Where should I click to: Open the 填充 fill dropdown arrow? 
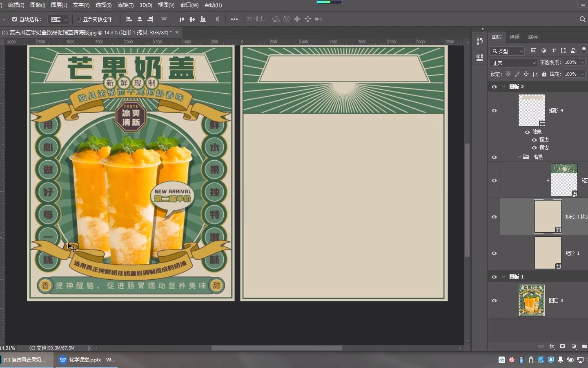pos(582,74)
